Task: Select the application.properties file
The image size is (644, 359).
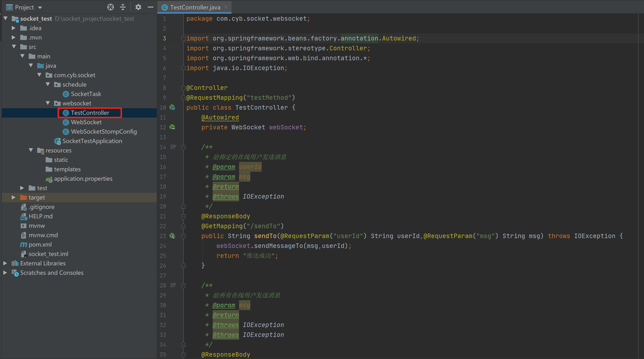Action: coord(83,179)
